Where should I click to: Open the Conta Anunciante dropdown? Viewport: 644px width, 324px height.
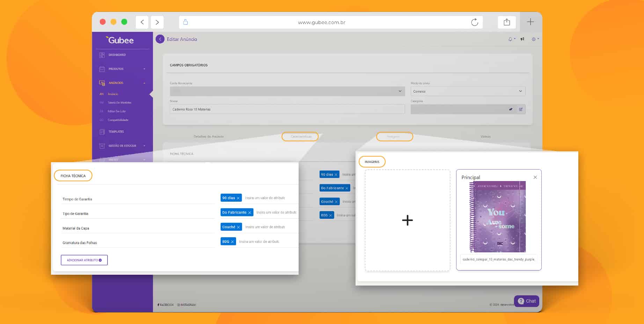click(287, 91)
